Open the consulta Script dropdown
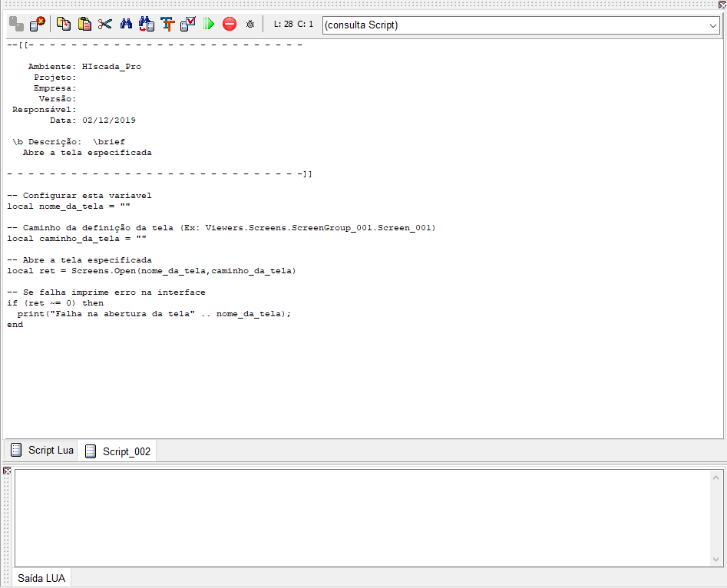 (x=520, y=25)
